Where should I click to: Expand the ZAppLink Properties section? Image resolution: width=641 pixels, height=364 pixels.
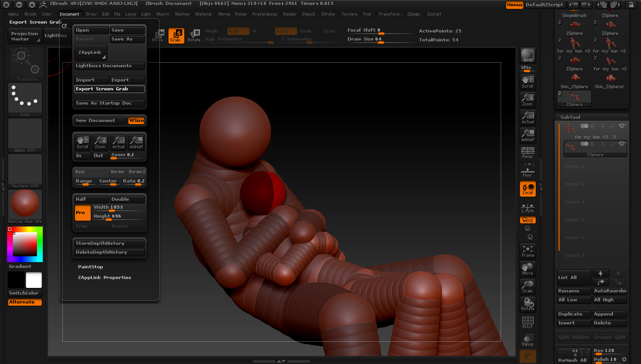[104, 278]
